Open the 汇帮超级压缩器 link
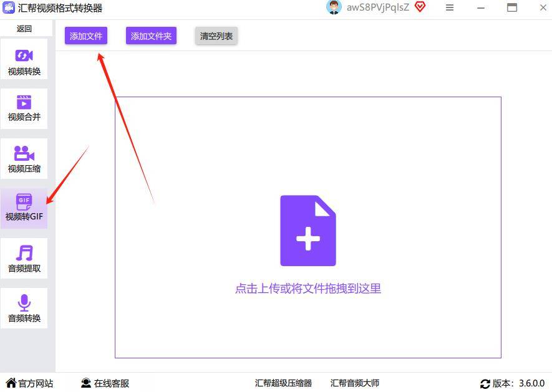 [283, 383]
